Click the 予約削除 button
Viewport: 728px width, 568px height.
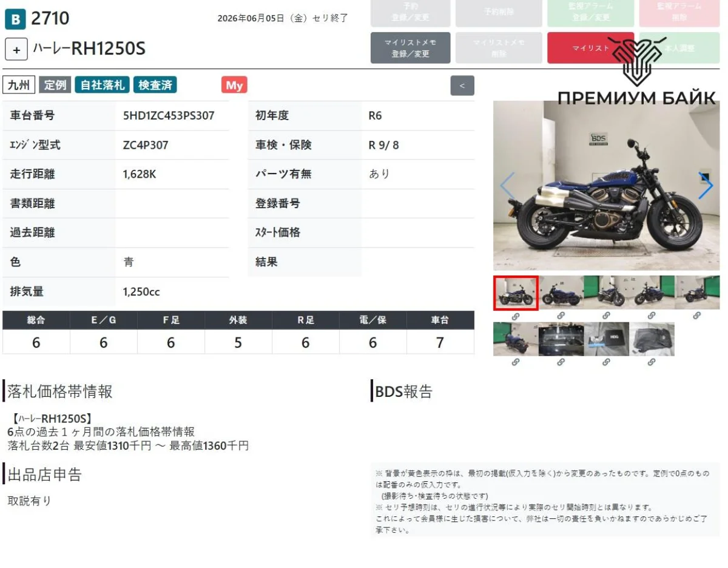tap(499, 12)
